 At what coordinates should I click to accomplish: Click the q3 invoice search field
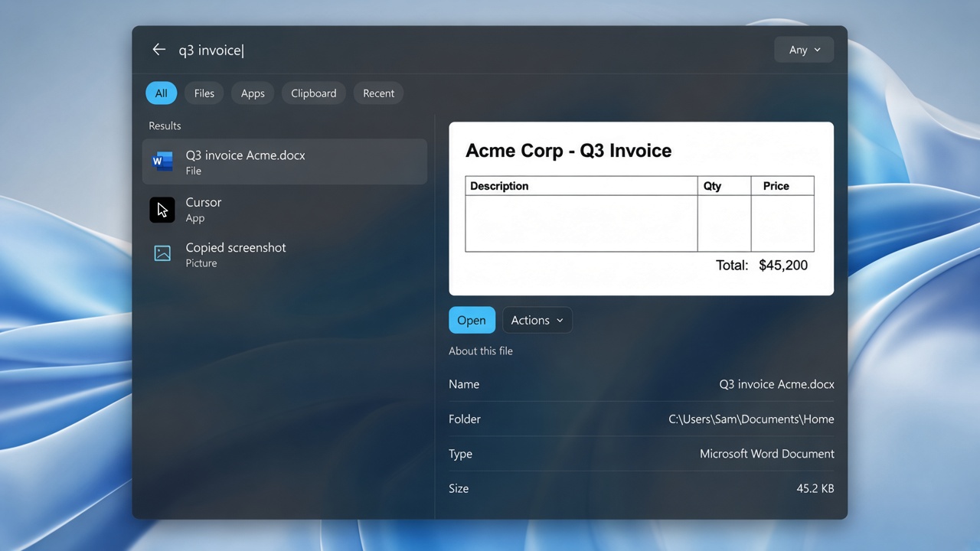pyautogui.click(x=467, y=50)
